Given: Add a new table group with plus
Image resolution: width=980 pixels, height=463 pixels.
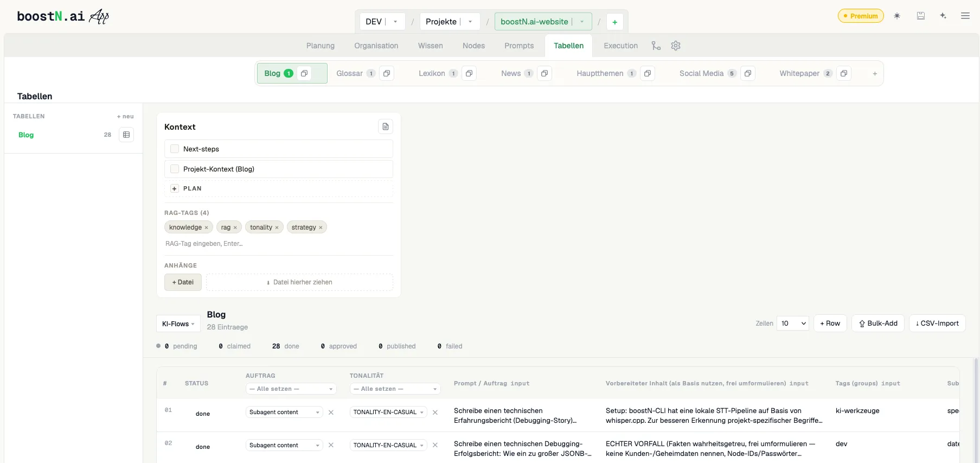Looking at the screenshot, I should pyautogui.click(x=875, y=73).
